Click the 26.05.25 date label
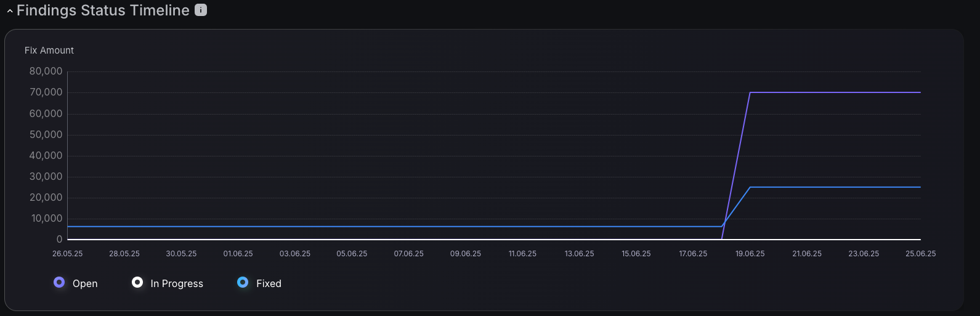This screenshot has width=980, height=316. (68, 254)
